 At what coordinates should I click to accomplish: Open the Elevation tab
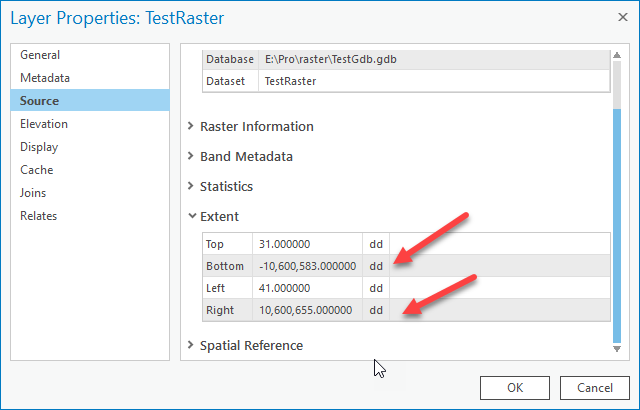coord(44,124)
